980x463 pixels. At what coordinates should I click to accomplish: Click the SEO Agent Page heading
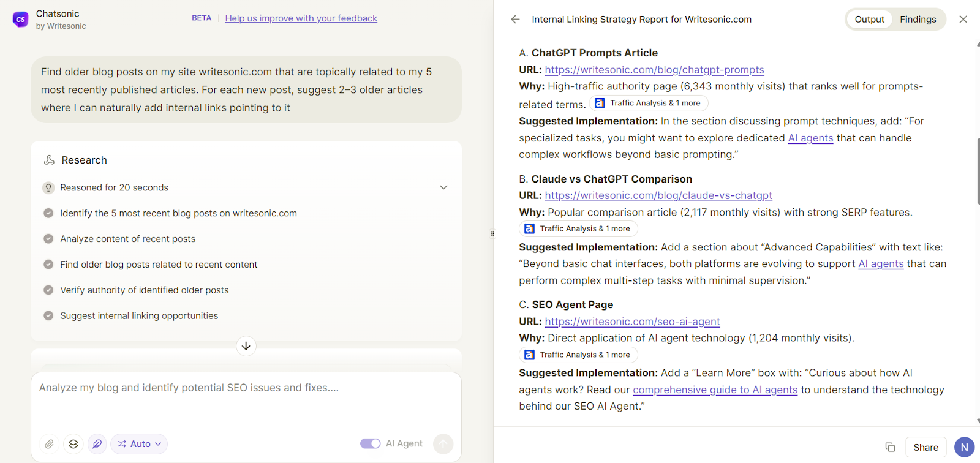[572, 305]
